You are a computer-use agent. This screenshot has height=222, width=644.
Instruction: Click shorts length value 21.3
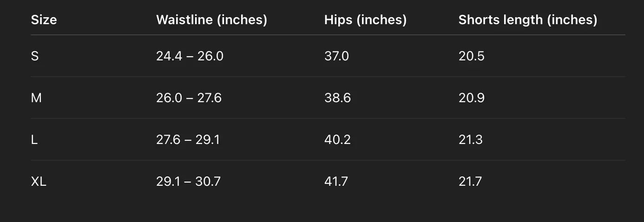coord(470,140)
